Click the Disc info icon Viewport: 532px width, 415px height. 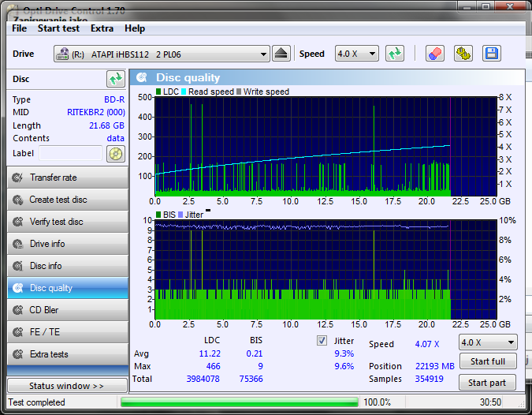pos(17,266)
